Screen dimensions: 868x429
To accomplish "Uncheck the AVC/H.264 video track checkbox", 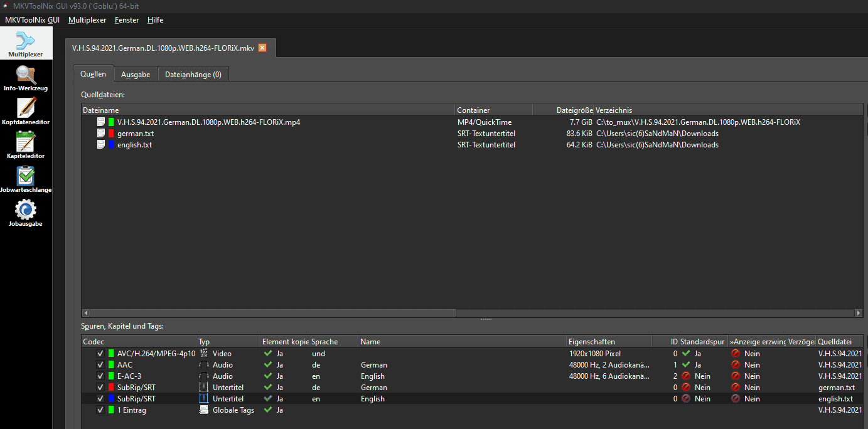I will point(100,354).
